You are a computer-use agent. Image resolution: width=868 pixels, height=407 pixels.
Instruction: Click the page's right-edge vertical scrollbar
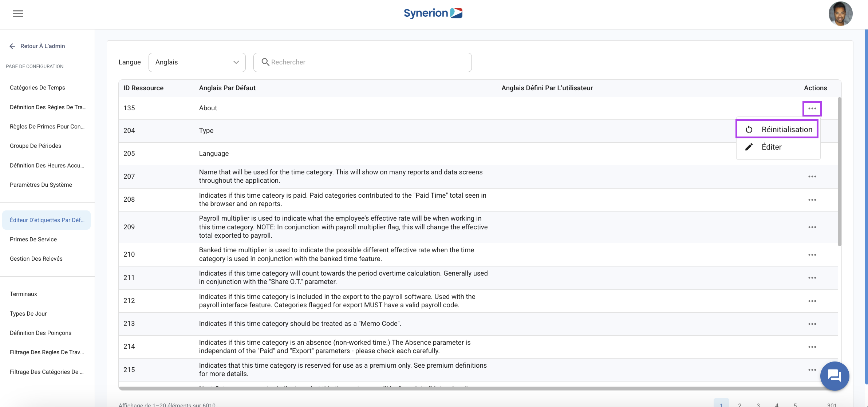866,207
